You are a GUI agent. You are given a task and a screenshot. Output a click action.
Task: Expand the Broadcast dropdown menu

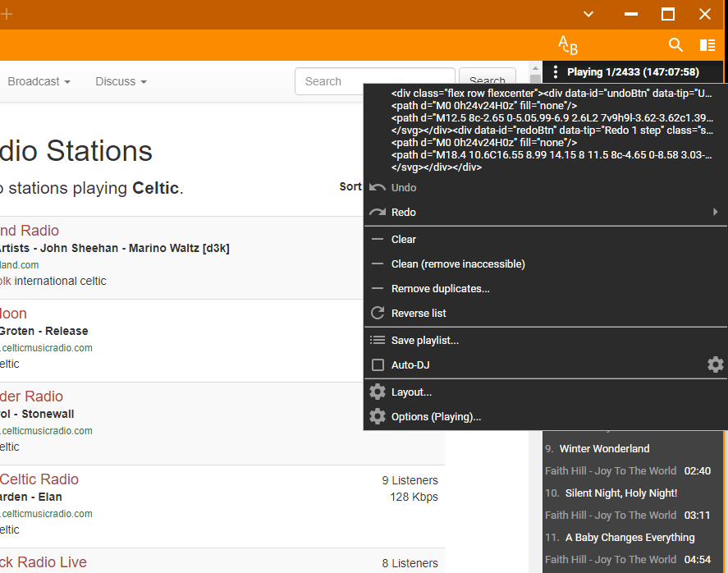pyautogui.click(x=39, y=81)
